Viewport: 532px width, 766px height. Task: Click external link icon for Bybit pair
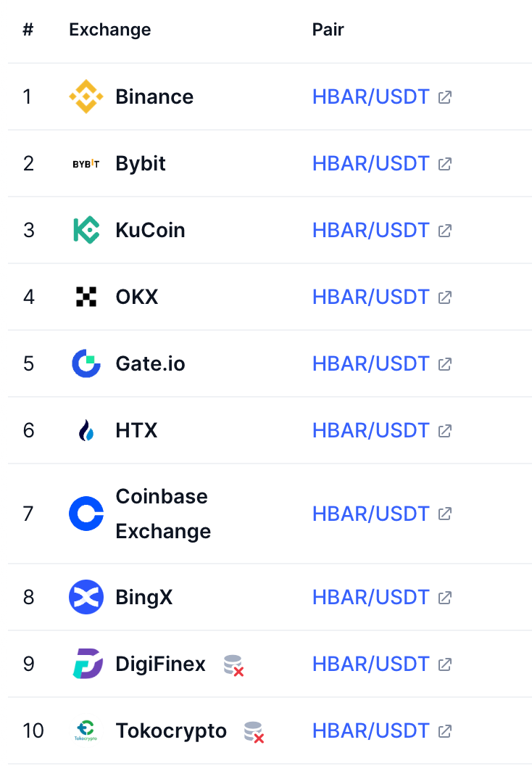pos(445,164)
